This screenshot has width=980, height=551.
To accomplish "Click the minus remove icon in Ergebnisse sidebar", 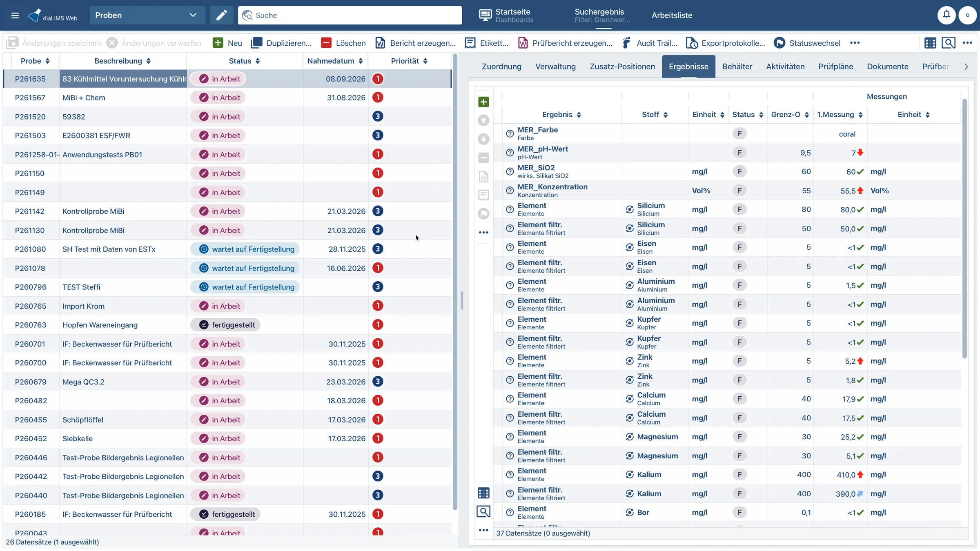I will 483,158.
